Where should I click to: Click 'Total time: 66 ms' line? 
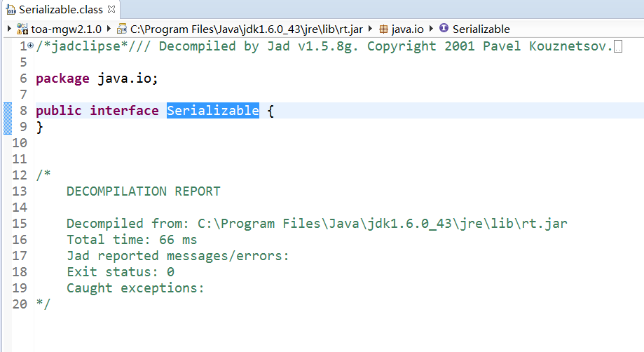[x=132, y=240]
